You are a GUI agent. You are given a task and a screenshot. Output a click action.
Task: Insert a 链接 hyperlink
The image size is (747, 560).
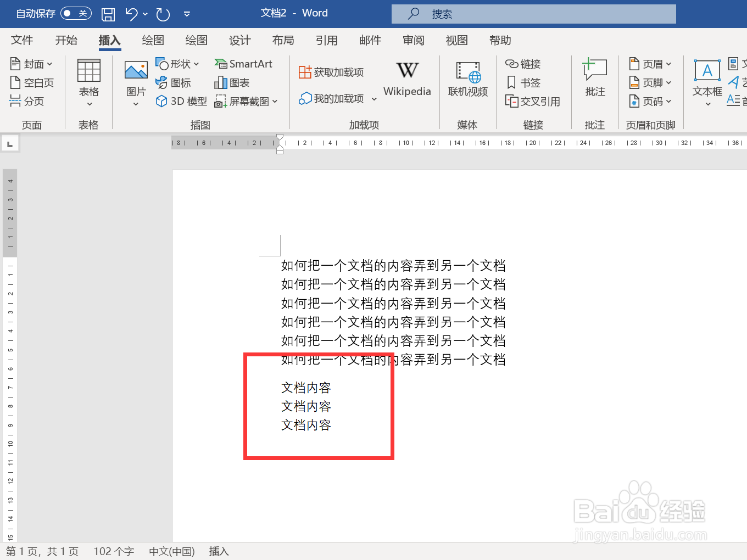(523, 64)
